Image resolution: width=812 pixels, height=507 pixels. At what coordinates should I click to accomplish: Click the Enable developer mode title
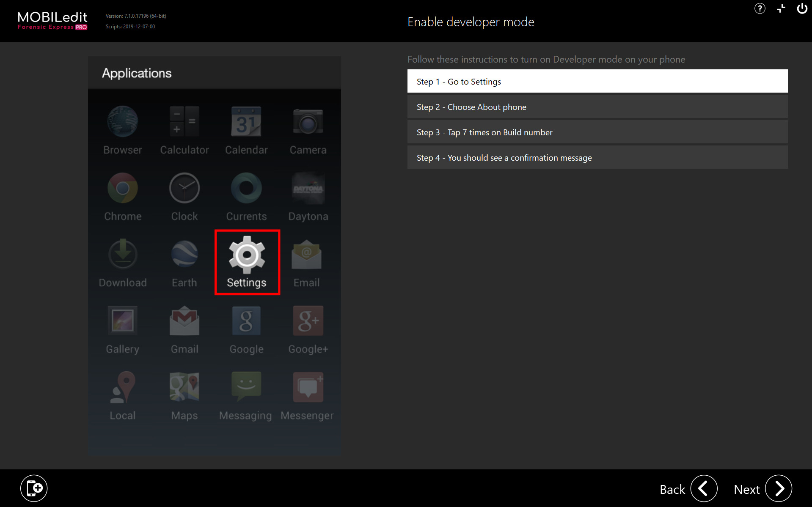click(471, 22)
